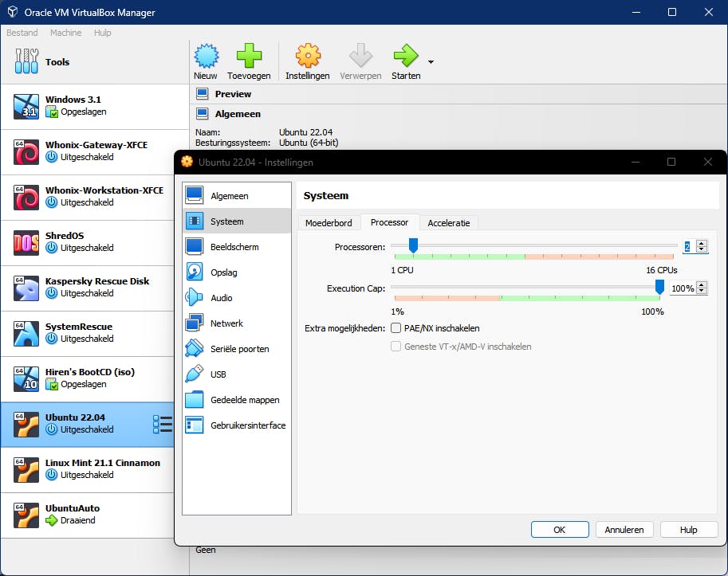Click the Opgeslagen state icon under Hiren's BootCD
728x576 pixels.
52,385
